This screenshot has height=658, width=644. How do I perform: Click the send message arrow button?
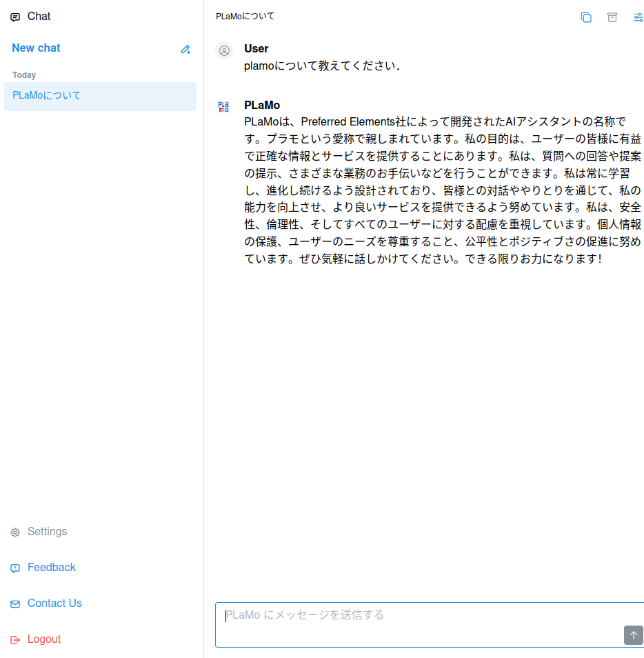633,635
